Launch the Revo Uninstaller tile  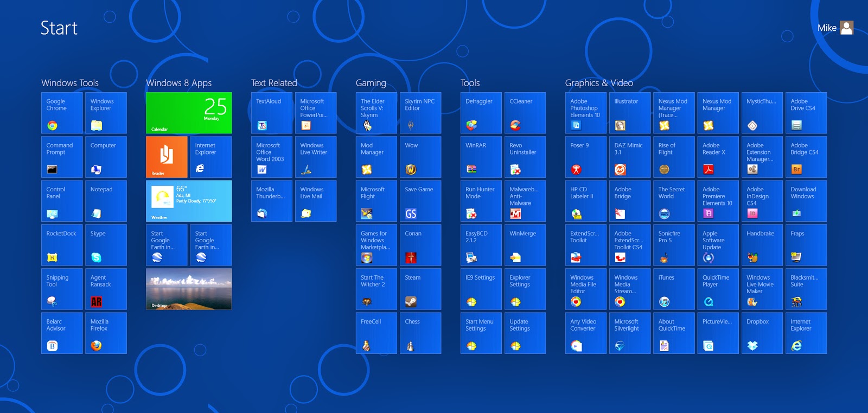(x=525, y=157)
